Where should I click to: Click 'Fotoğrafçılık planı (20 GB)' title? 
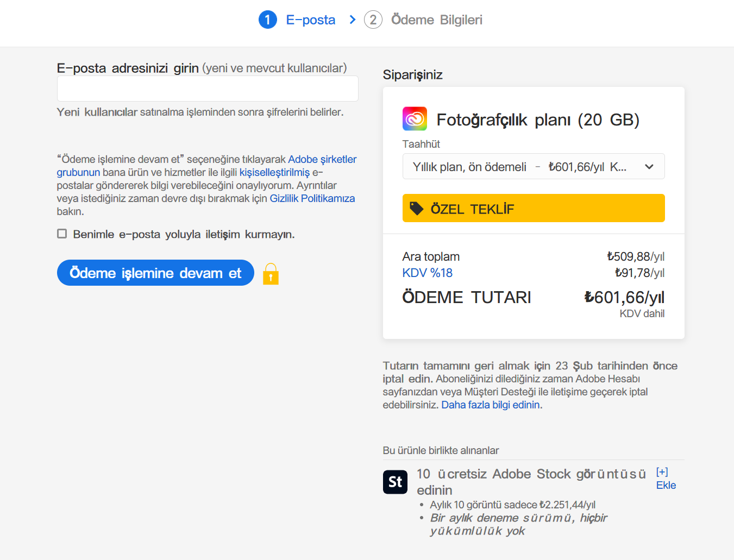(538, 119)
